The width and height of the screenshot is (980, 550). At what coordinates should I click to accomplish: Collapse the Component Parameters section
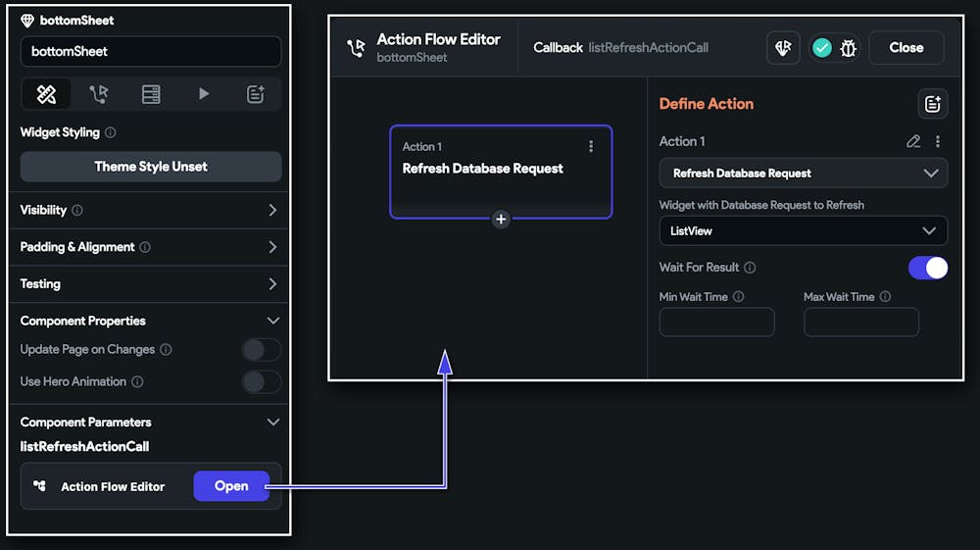click(x=273, y=422)
